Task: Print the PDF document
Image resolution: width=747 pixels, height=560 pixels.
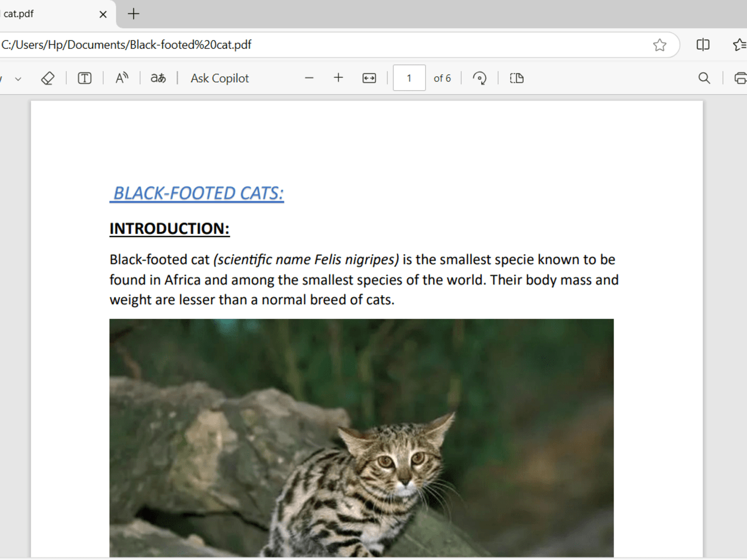Action: click(x=740, y=78)
